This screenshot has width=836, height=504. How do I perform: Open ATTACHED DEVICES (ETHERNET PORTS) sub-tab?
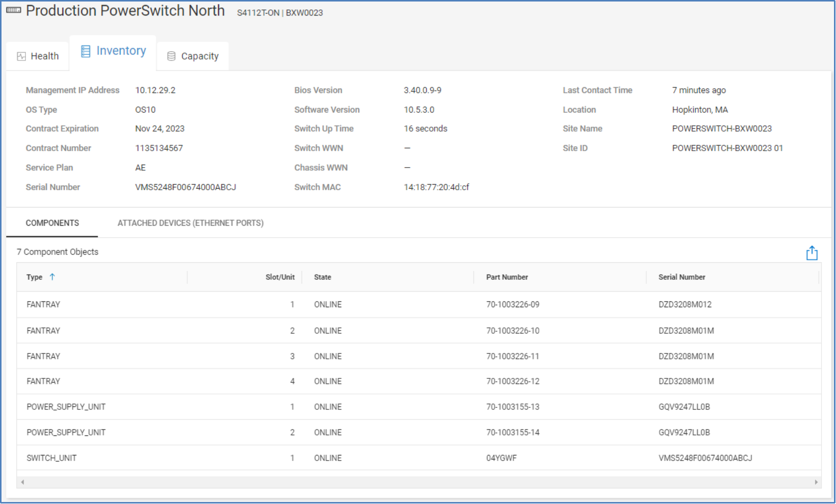point(190,223)
